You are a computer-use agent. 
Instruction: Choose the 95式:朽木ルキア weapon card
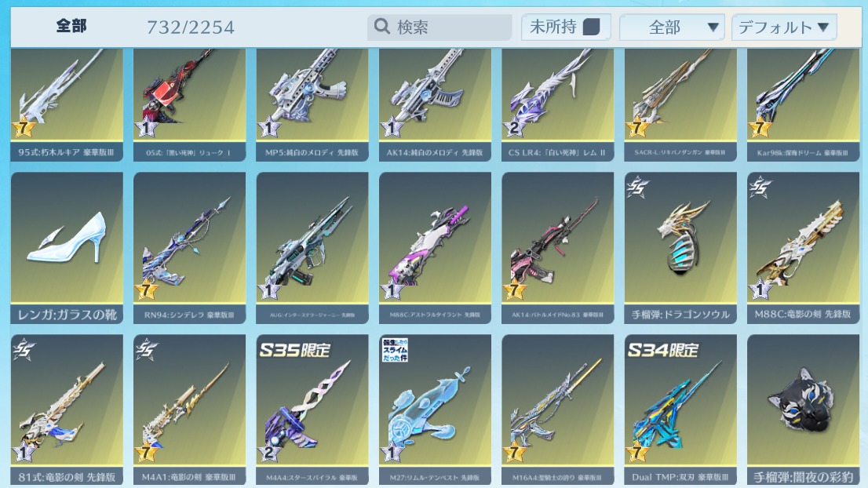coord(67,105)
